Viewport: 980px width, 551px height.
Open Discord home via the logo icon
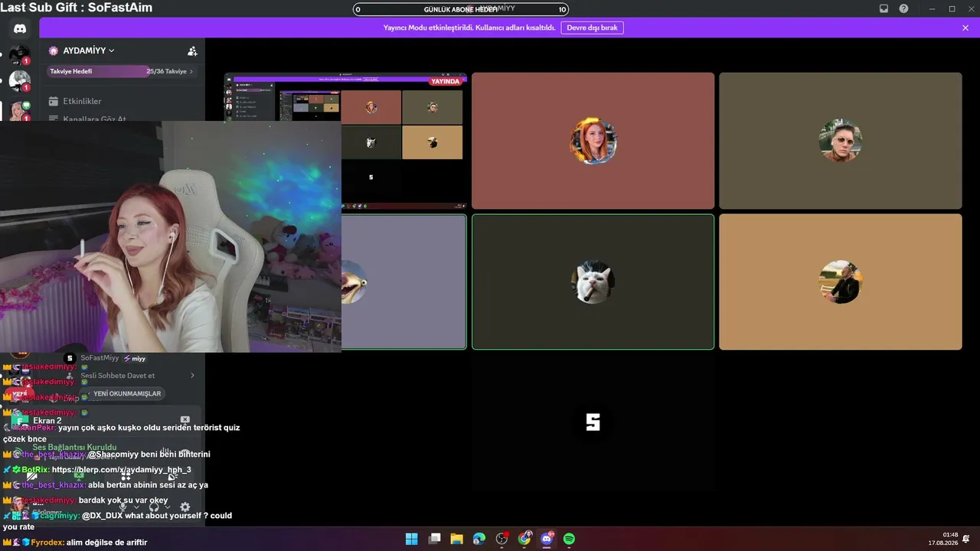tap(20, 28)
